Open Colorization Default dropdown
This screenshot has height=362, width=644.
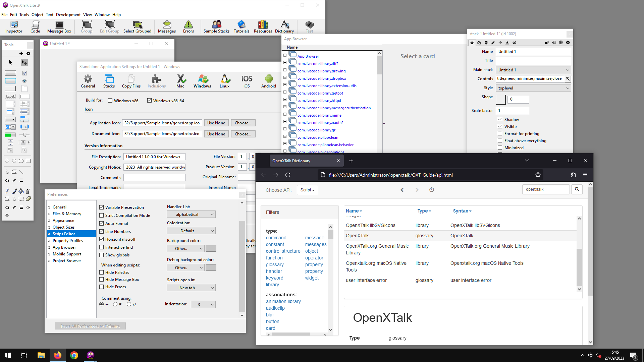[x=191, y=231]
